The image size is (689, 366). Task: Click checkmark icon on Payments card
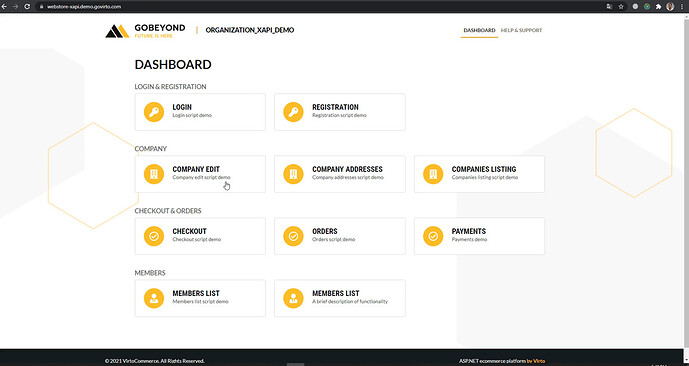[433, 236]
